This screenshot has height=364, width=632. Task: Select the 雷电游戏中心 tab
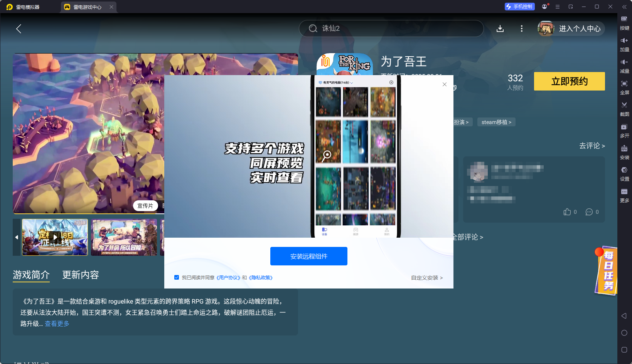tap(88, 7)
